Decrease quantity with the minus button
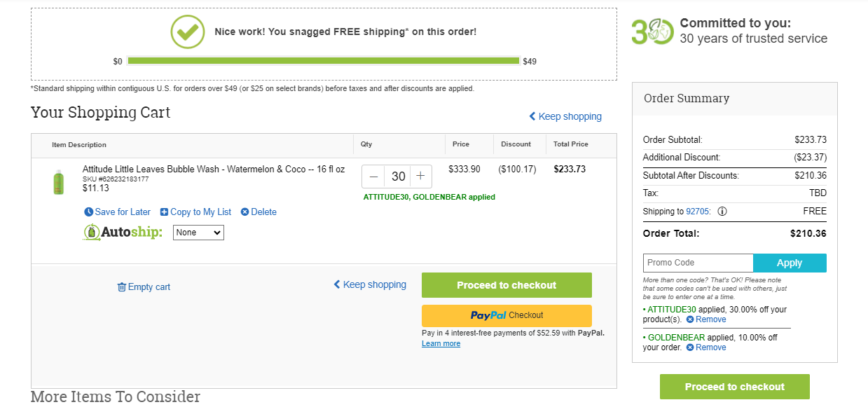Screen dimensions: 868x407 [373, 177]
